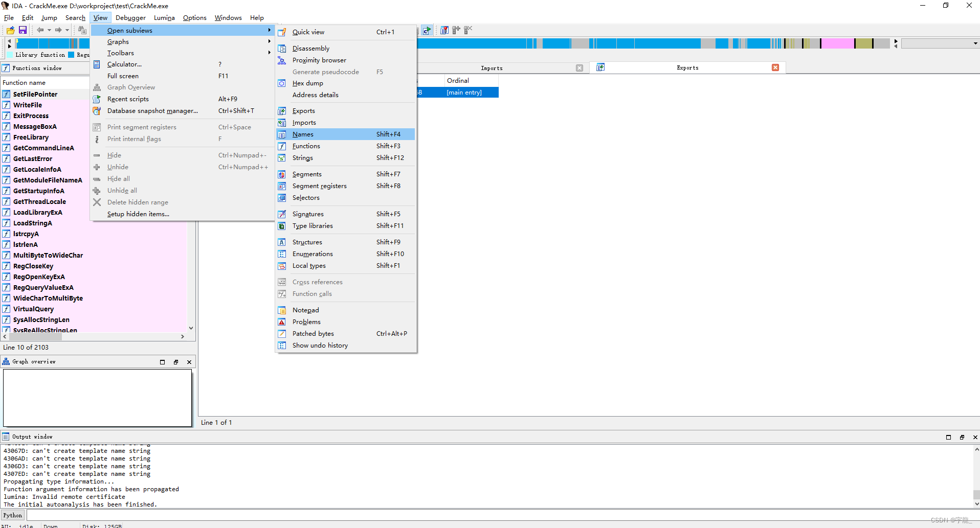The image size is (980, 528).
Task: Open Segment registers subview
Action: pos(346,186)
